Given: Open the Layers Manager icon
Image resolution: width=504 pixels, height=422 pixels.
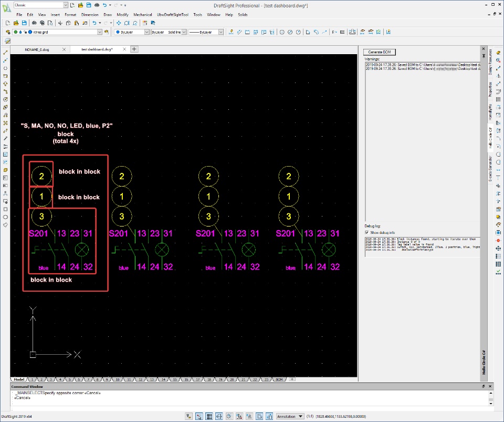Looking at the screenshot, I should [8, 32].
